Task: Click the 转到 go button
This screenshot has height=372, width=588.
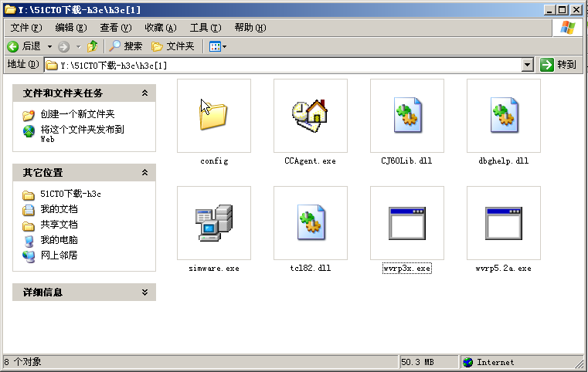Action: coord(559,65)
